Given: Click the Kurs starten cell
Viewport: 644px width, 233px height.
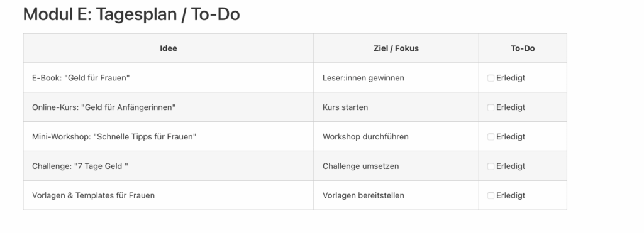Looking at the screenshot, I should [396, 107].
